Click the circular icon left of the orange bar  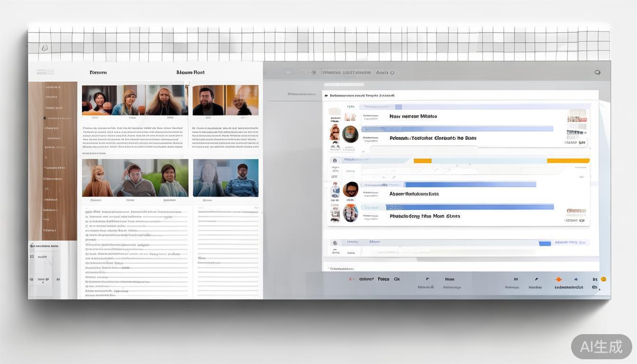pos(335,161)
